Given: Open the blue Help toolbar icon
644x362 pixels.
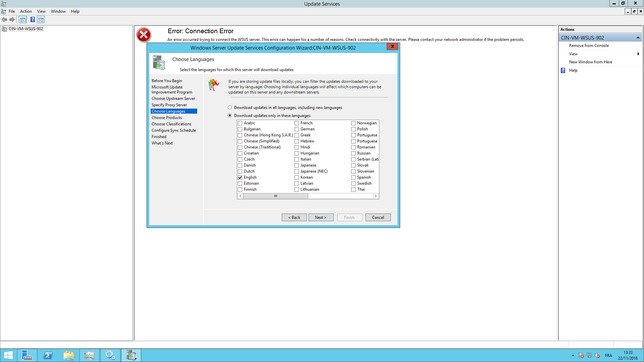Looking at the screenshot, I should pos(33,20).
